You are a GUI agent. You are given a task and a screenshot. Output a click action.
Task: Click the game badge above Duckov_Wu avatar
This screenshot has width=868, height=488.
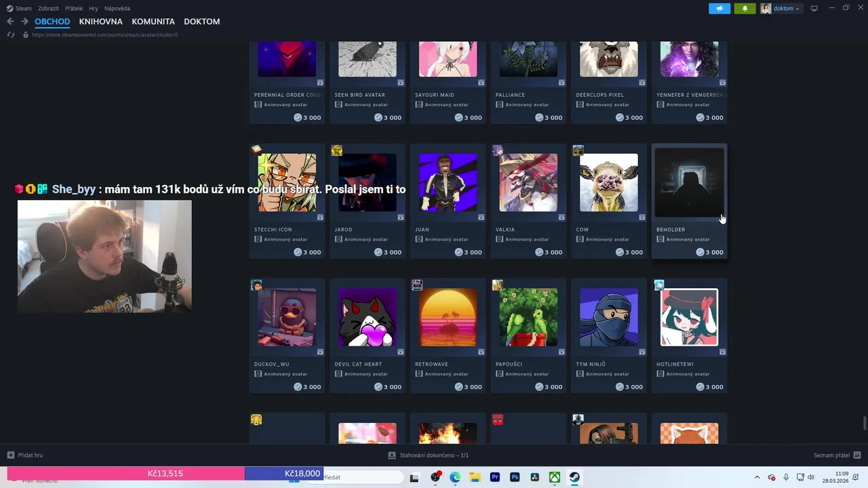click(x=256, y=285)
